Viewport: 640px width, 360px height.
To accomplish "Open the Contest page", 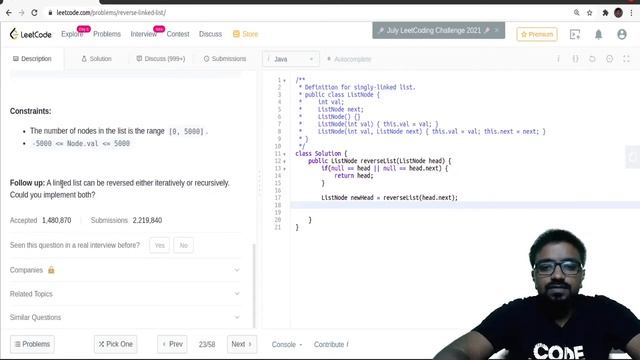I will [178, 34].
